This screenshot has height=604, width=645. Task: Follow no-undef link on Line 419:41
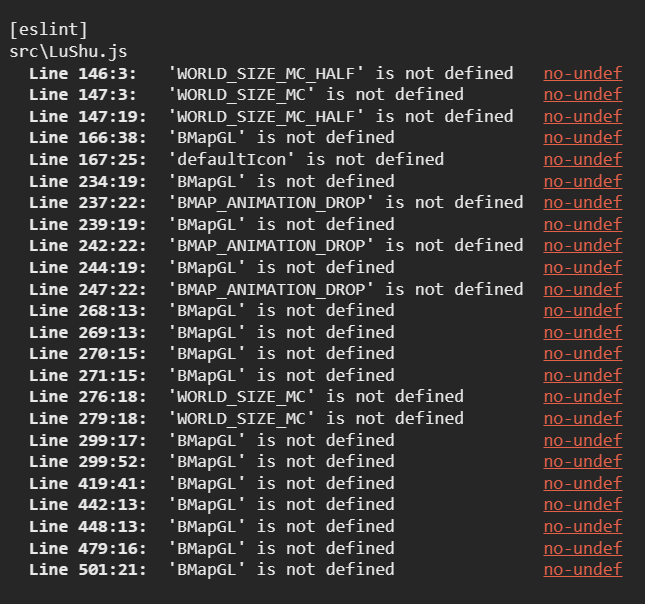pyautogui.click(x=583, y=484)
